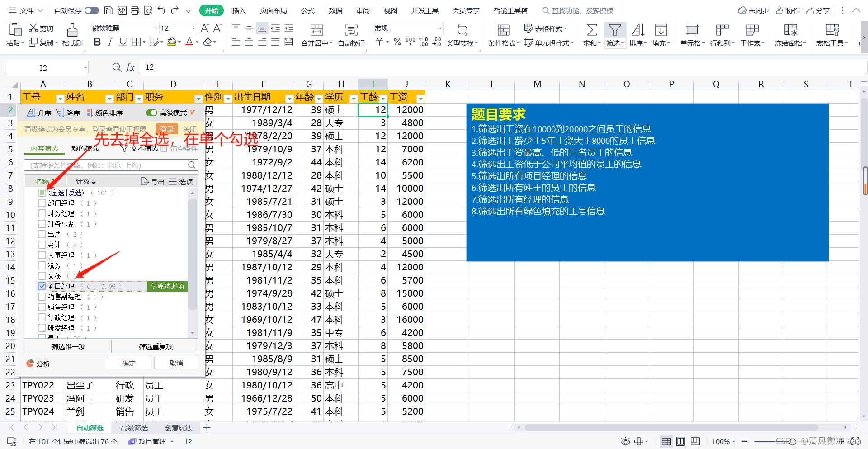The height and width of the screenshot is (449, 868).
Task: Open the Name Box dropdown arrow
Action: pos(85,68)
